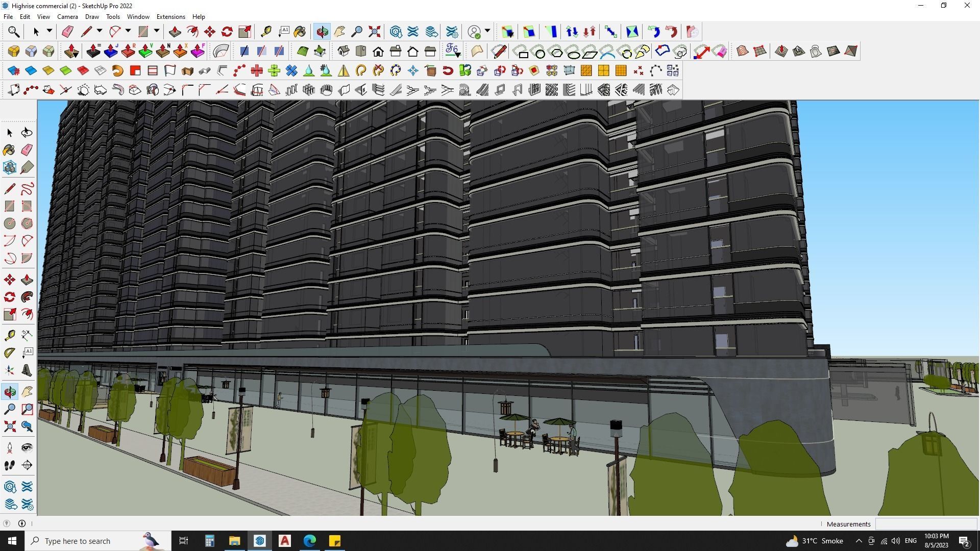This screenshot has height=551, width=980.
Task: Expand the Arc tool dropdown arrow
Action: click(128, 31)
